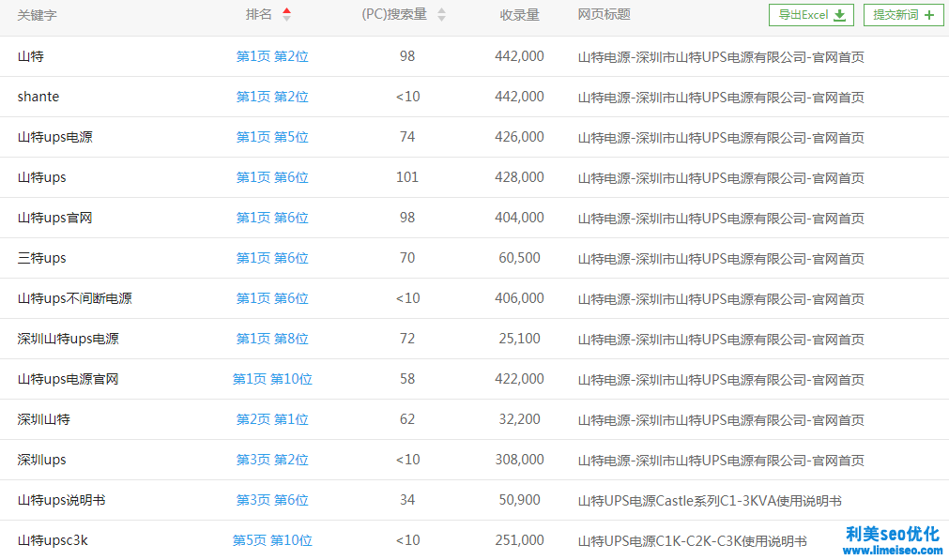Click page title 山特UPS电源C1K-C2K-C3K使用说明书
Screen dimensions: 949x560
(x=693, y=541)
